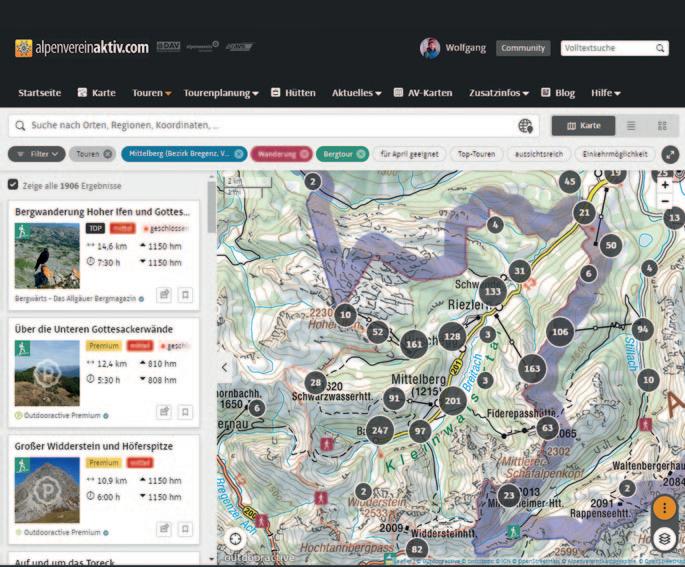Image resolution: width=685 pixels, height=567 pixels.
Task: Add Unteren Gottesackerwände tour to planner
Action: click(x=164, y=412)
